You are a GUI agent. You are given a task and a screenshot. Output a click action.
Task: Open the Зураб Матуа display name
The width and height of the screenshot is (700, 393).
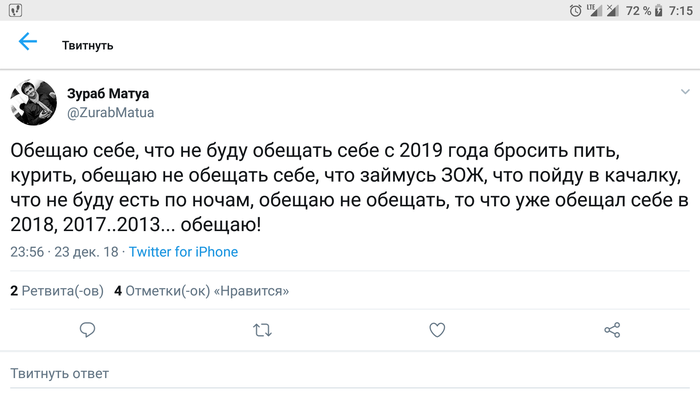pos(108,93)
